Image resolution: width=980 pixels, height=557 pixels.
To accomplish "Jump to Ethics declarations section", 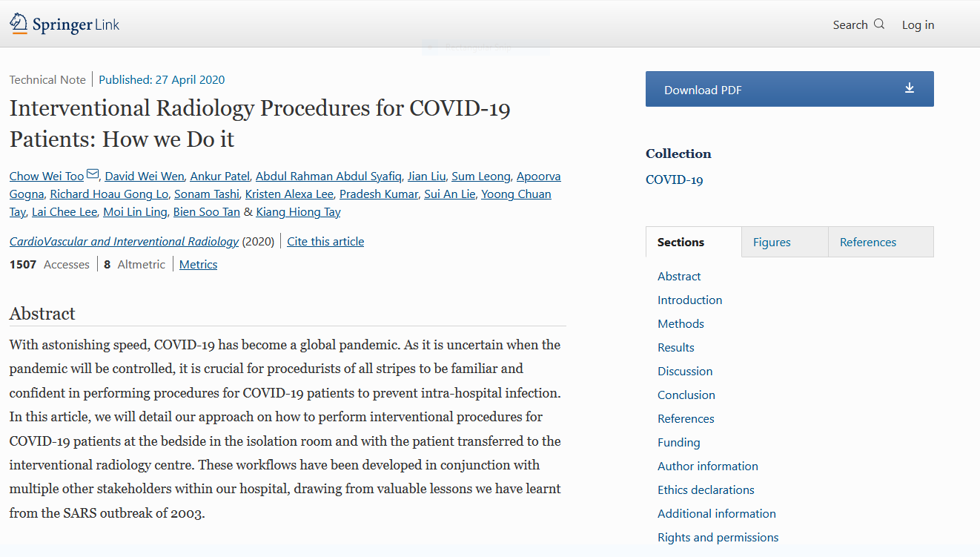I will click(706, 490).
